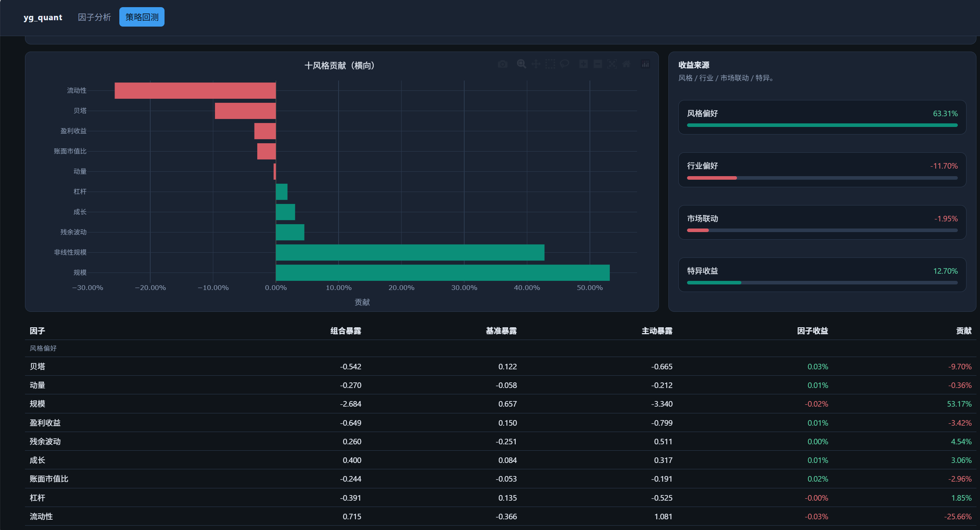Click the yg_quant brand logo
The width and height of the screenshot is (980, 530).
click(43, 17)
